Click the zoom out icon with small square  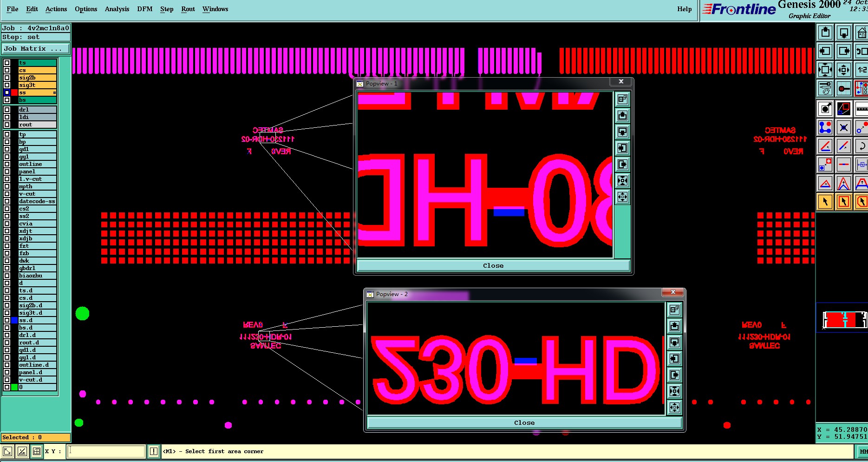pyautogui.click(x=844, y=70)
